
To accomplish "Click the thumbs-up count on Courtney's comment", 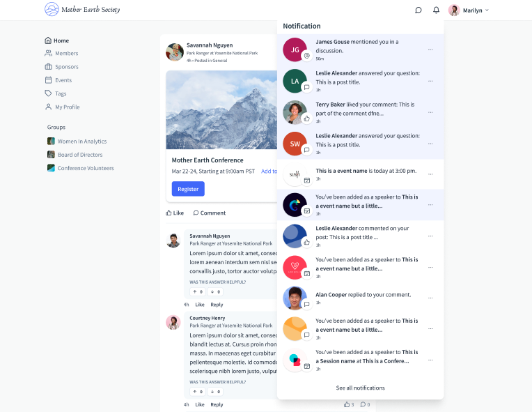I will pyautogui.click(x=349, y=404).
